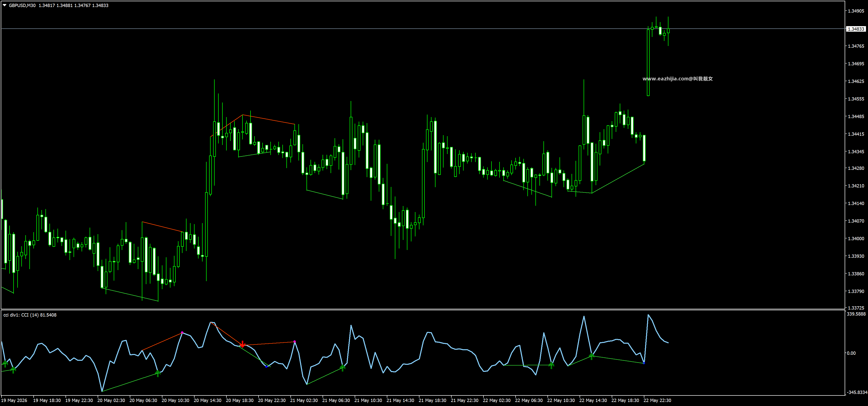Open the chart menu triangle beside GBPUSD,M30
Screen dimensions: 868x406
pos(5,5)
